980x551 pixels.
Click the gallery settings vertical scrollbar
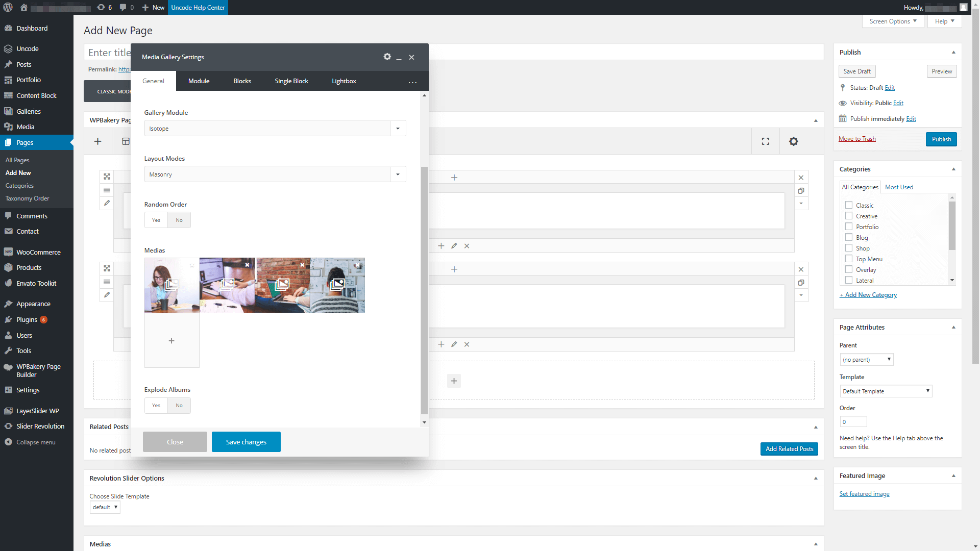click(x=424, y=290)
